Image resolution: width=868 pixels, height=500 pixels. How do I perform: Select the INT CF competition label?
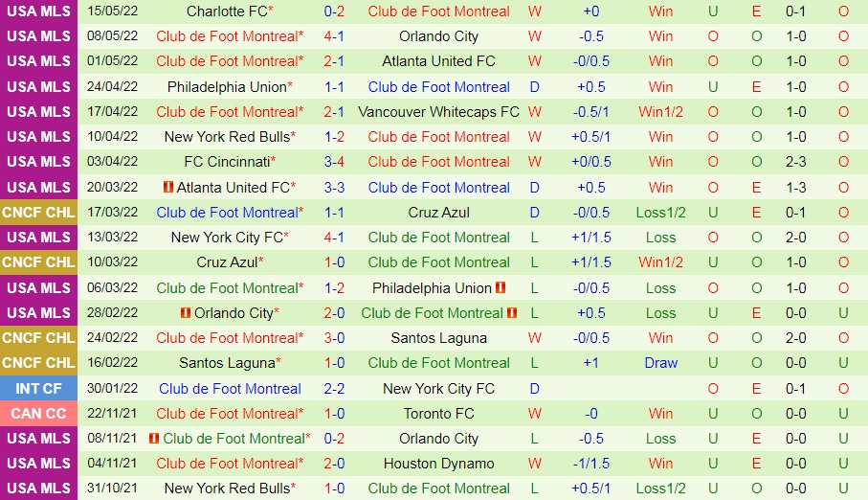[38, 388]
